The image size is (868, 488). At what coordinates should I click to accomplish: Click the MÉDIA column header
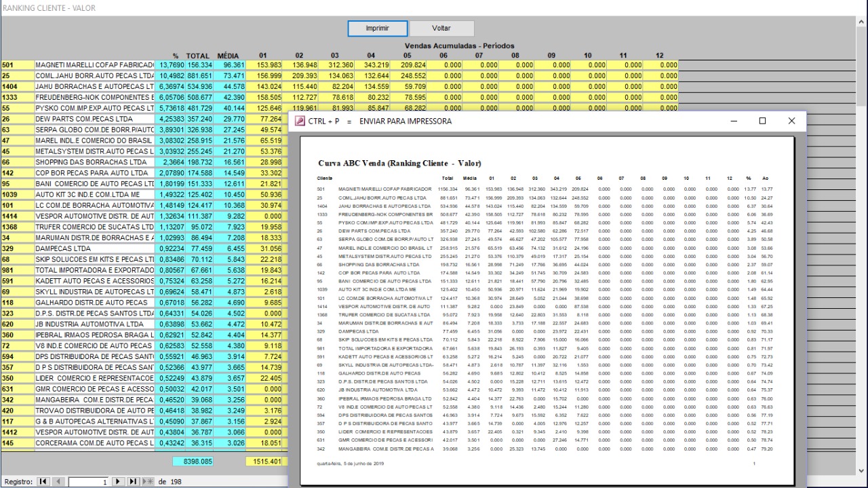[229, 55]
